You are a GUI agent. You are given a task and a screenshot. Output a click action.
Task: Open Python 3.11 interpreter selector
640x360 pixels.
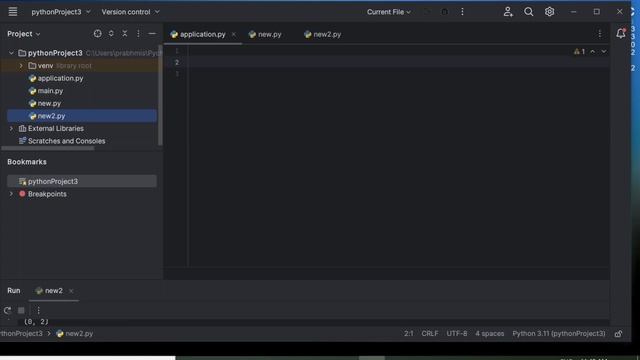coord(559,333)
